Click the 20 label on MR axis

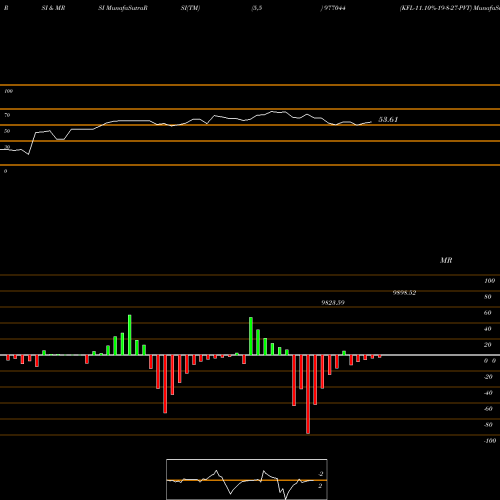pyautogui.click(x=488, y=345)
